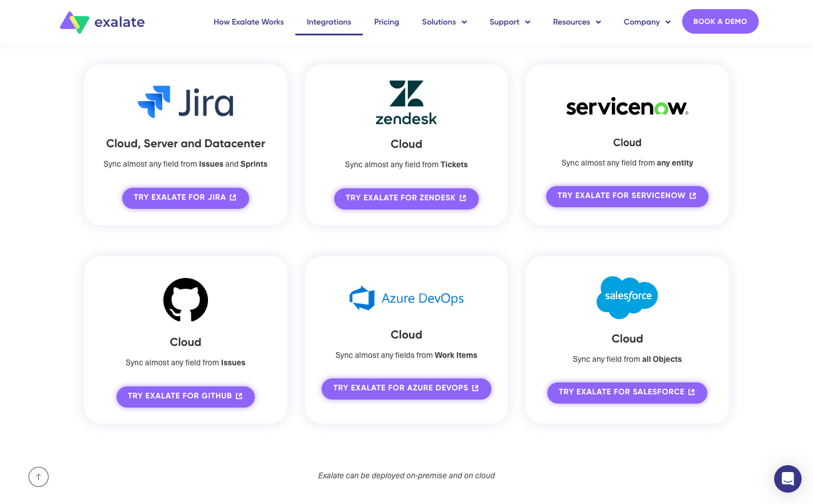Click the Jira logo
813x504 pixels.
coord(186,102)
